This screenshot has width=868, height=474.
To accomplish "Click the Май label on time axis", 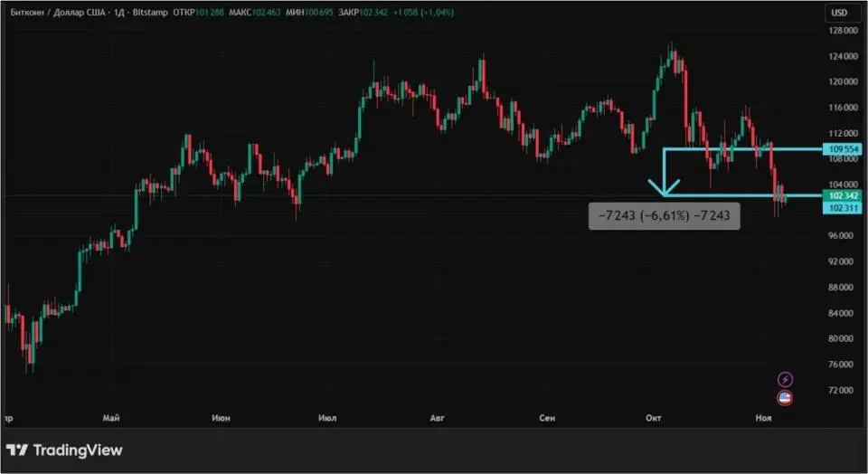I will [x=112, y=417].
